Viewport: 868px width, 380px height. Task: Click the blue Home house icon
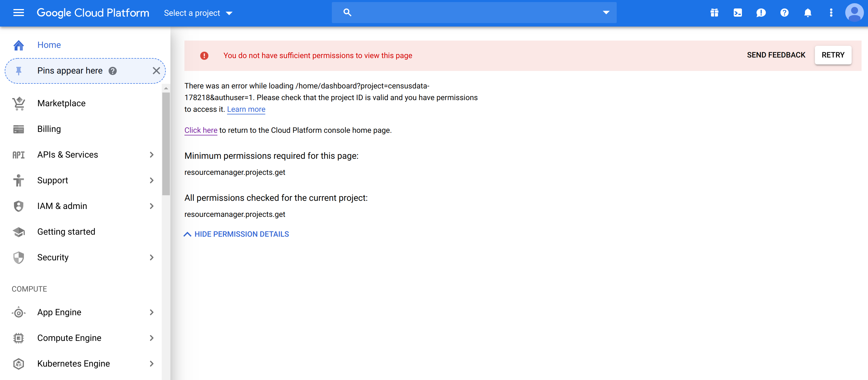18,45
